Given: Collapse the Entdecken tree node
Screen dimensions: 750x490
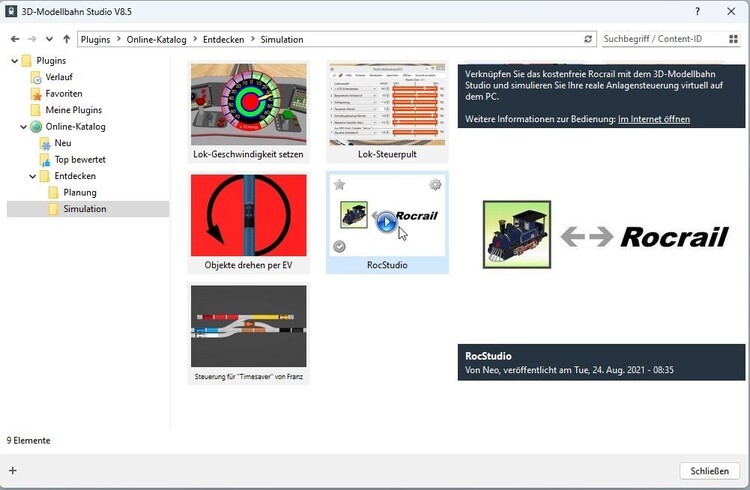Looking at the screenshot, I should pos(33,176).
